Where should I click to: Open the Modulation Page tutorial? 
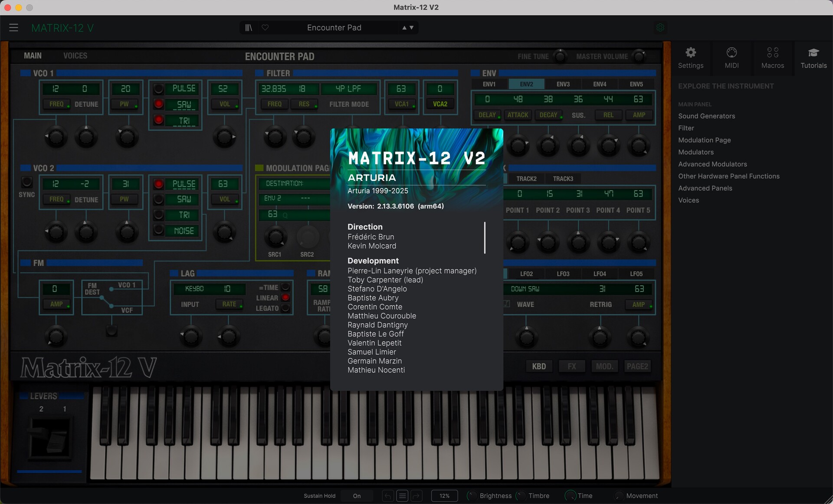[704, 140]
